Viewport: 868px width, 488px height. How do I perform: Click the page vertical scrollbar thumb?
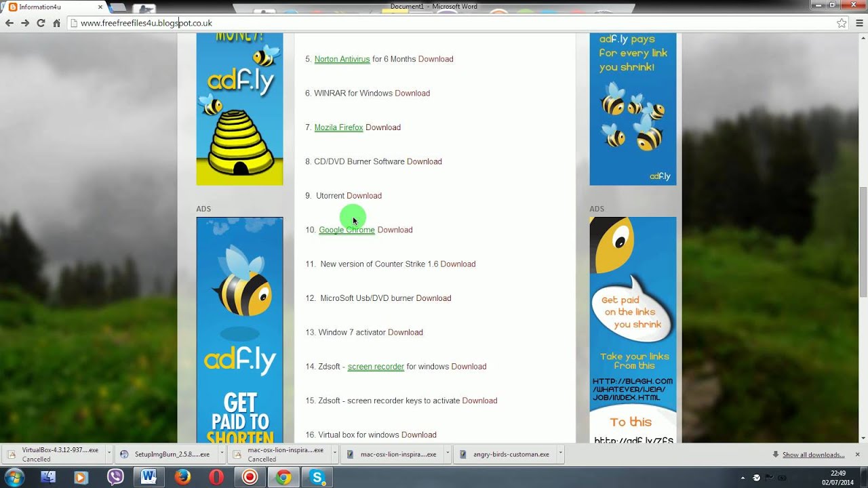coord(863,241)
